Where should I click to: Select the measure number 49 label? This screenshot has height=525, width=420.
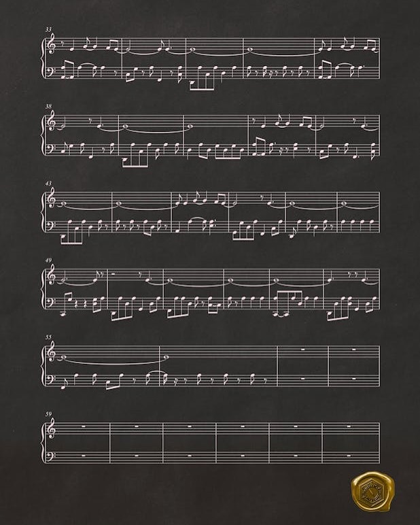tap(48, 260)
